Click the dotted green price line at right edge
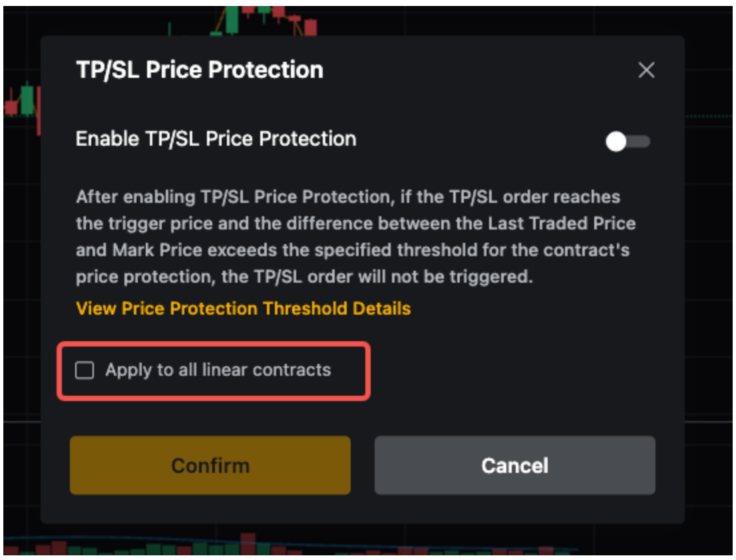Image resolution: width=736 pixels, height=560 pixels. 709,116
